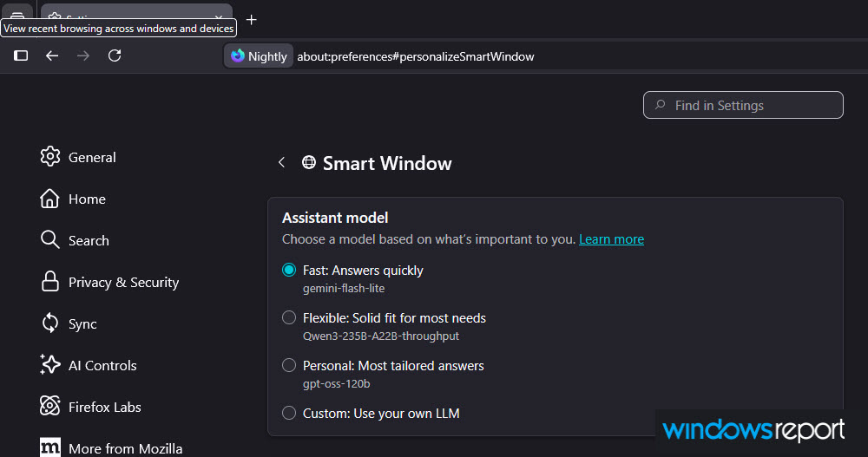868x457 pixels.
Task: Click the gpt-oss-120b model name
Action: [336, 383]
